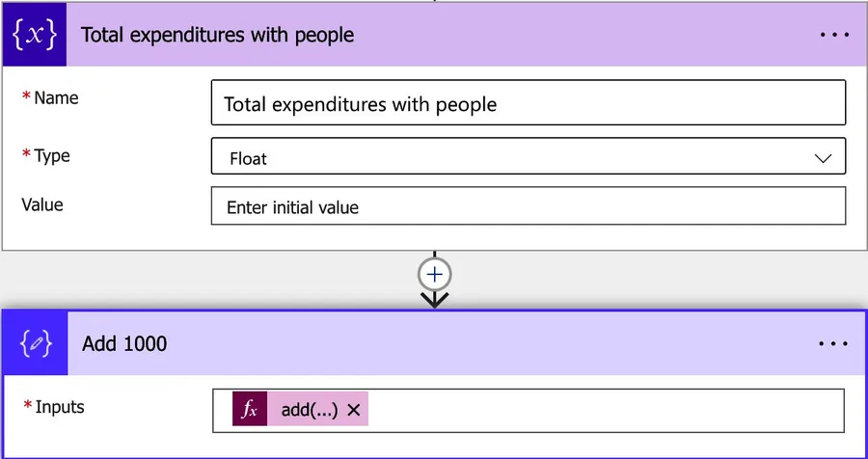Click the Inputs field label
This screenshot has height=459, width=868.
[x=59, y=407]
